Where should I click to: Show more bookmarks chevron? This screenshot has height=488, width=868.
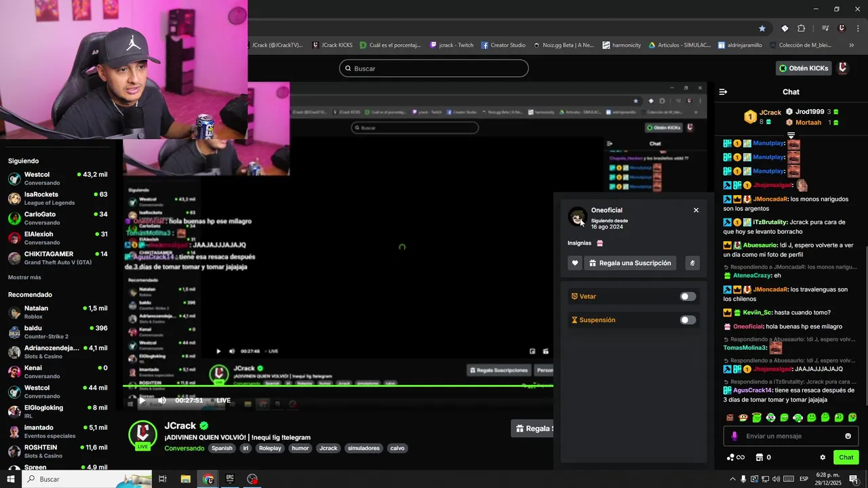tap(852, 45)
